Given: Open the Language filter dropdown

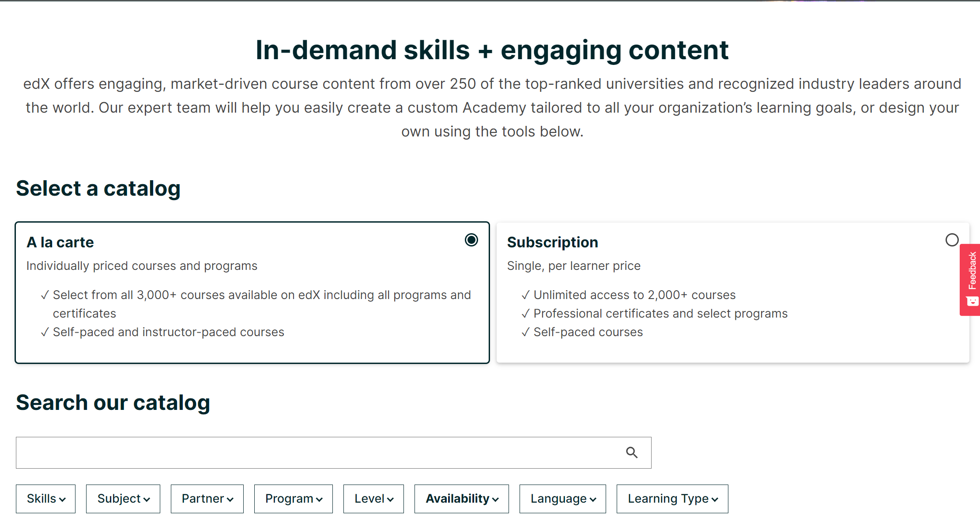Looking at the screenshot, I should [562, 498].
